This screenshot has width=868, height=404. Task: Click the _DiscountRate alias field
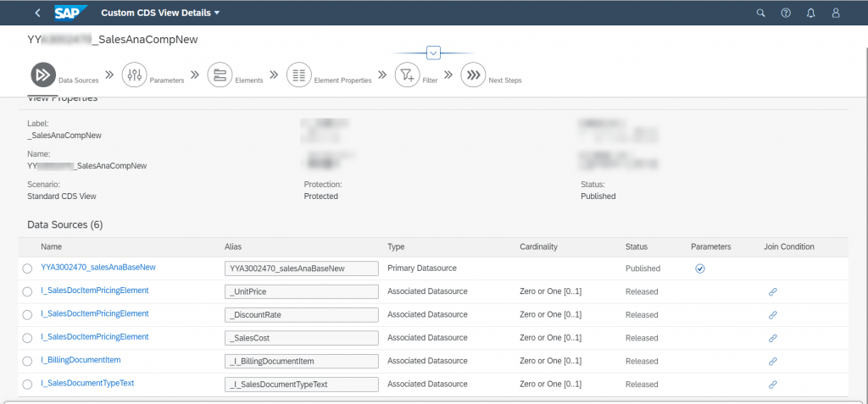coord(302,315)
